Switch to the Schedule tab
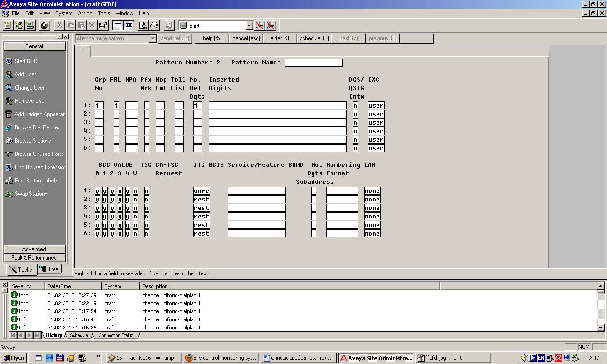This screenshot has width=607, height=364. [x=79, y=335]
